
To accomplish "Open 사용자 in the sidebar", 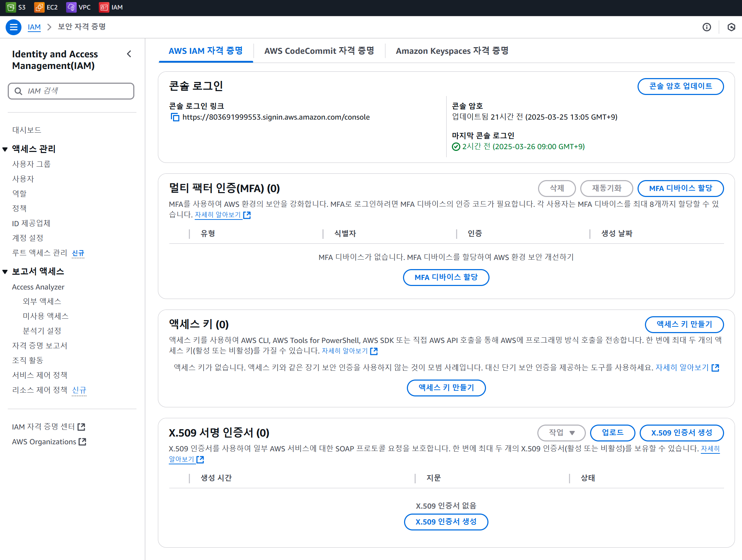I will (x=23, y=179).
